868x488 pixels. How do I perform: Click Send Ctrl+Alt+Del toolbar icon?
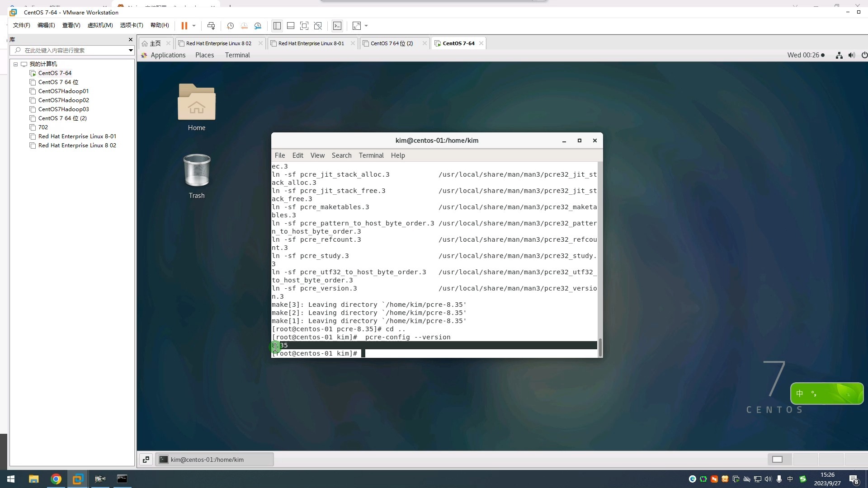(211, 26)
